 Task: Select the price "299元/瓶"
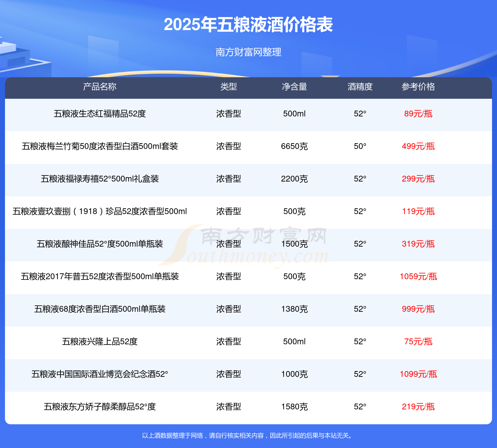coord(418,179)
